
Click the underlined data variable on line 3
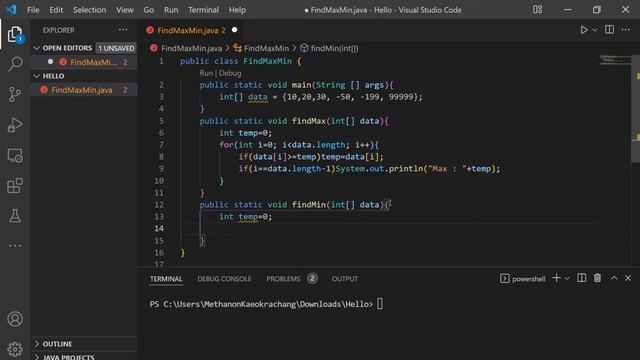[258, 97]
